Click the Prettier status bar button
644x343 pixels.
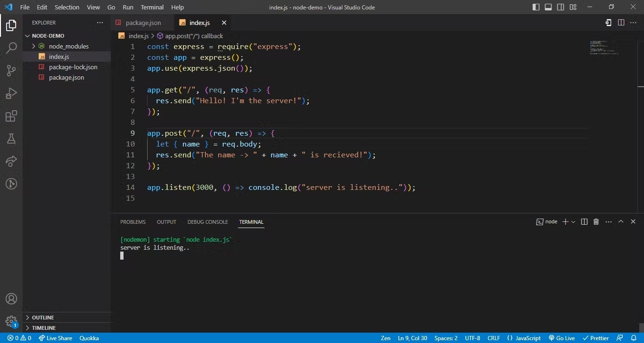pyautogui.click(x=596, y=338)
